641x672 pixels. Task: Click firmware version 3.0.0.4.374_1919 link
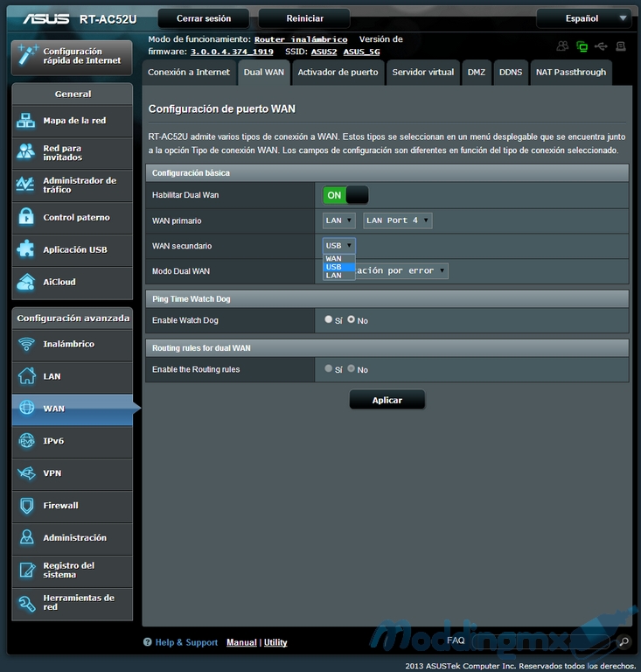tap(232, 52)
